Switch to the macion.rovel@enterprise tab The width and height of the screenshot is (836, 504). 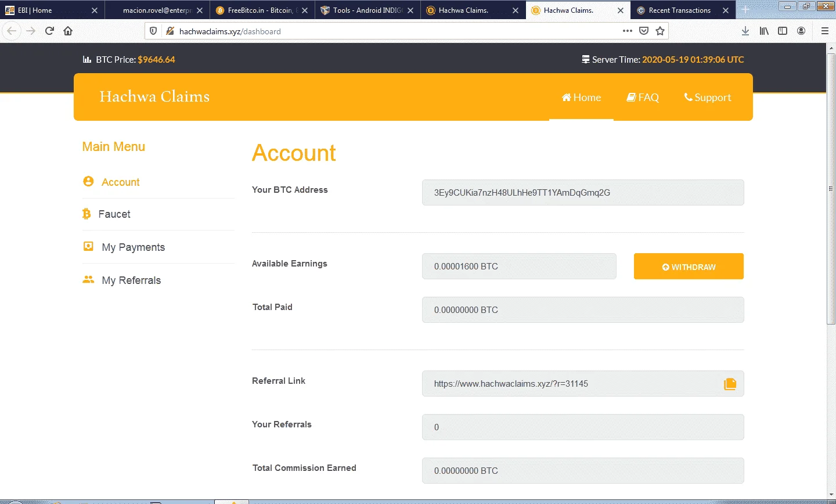(x=157, y=10)
